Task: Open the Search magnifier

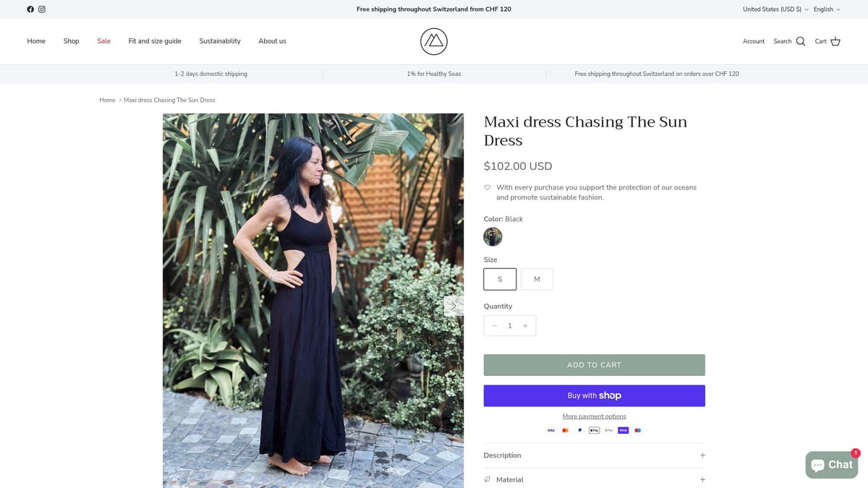Action: (x=799, y=41)
